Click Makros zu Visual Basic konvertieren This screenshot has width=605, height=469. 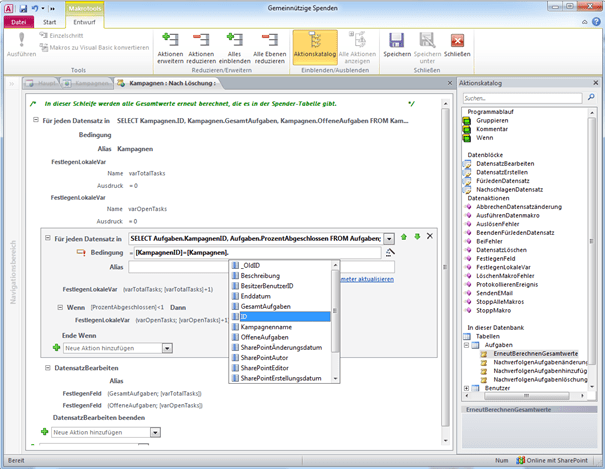(95, 47)
